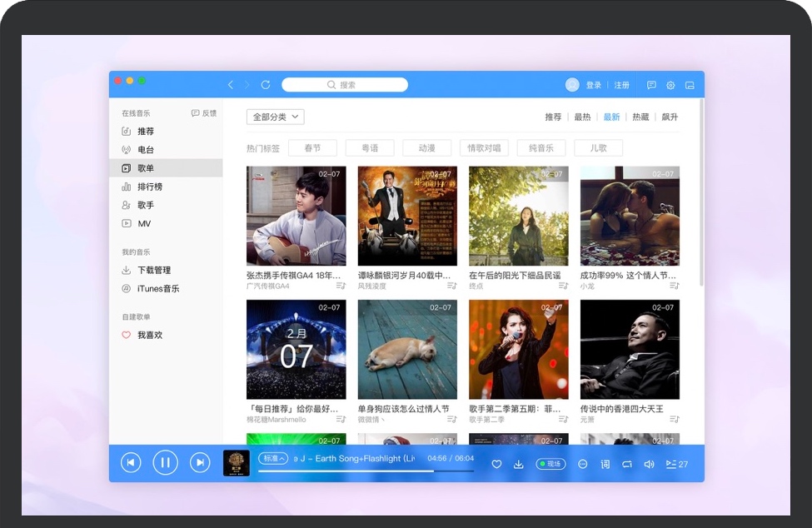Open 排行榜 in the sidebar
Image resolution: width=812 pixels, height=528 pixels.
[x=150, y=187]
